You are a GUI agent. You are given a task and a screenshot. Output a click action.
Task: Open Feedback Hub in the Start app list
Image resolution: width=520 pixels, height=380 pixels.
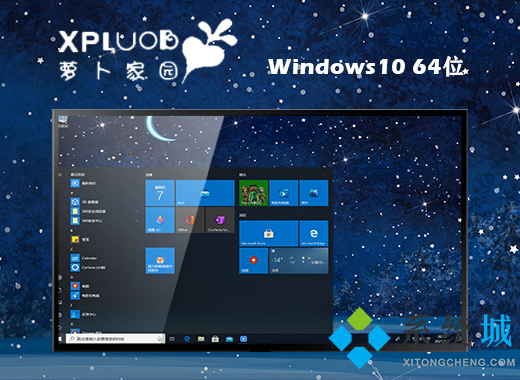point(83,314)
